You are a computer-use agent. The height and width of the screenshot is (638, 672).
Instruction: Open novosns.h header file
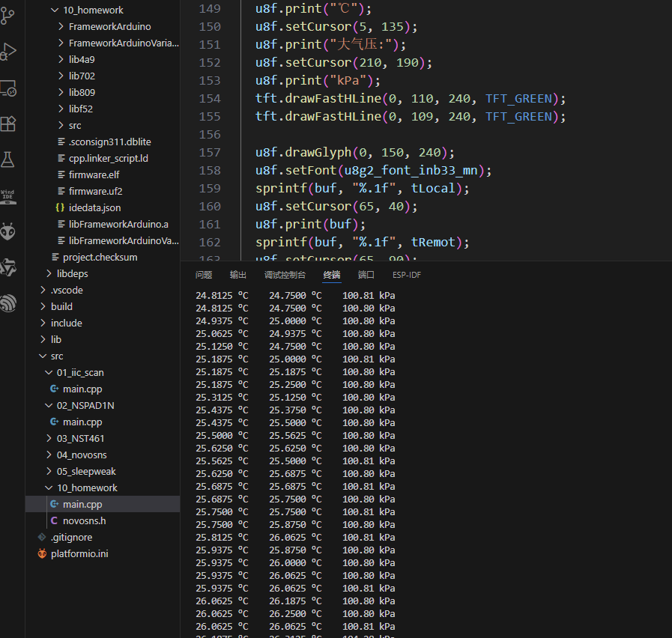point(84,520)
